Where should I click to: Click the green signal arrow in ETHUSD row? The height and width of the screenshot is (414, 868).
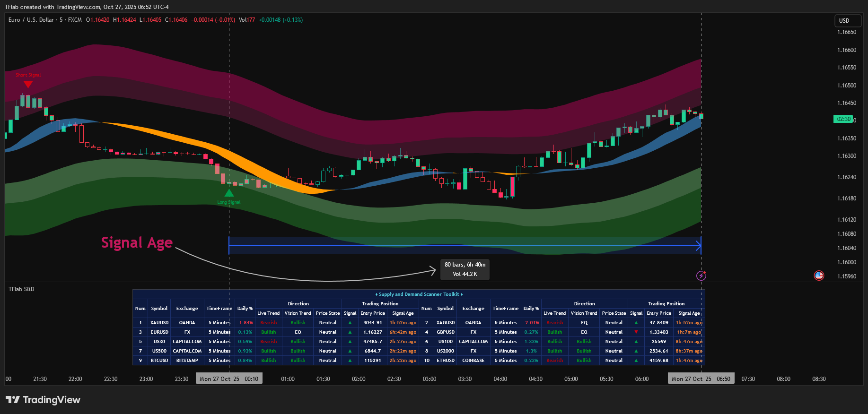tap(636, 361)
